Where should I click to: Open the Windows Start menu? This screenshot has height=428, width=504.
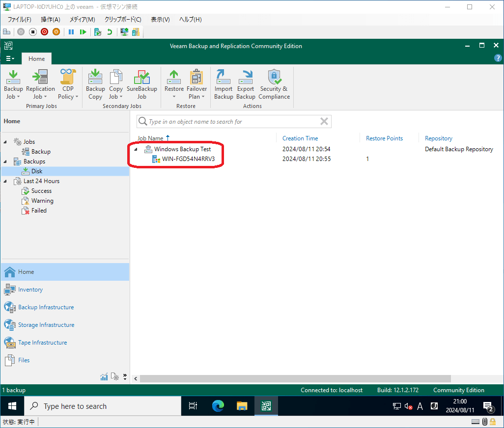click(12, 406)
